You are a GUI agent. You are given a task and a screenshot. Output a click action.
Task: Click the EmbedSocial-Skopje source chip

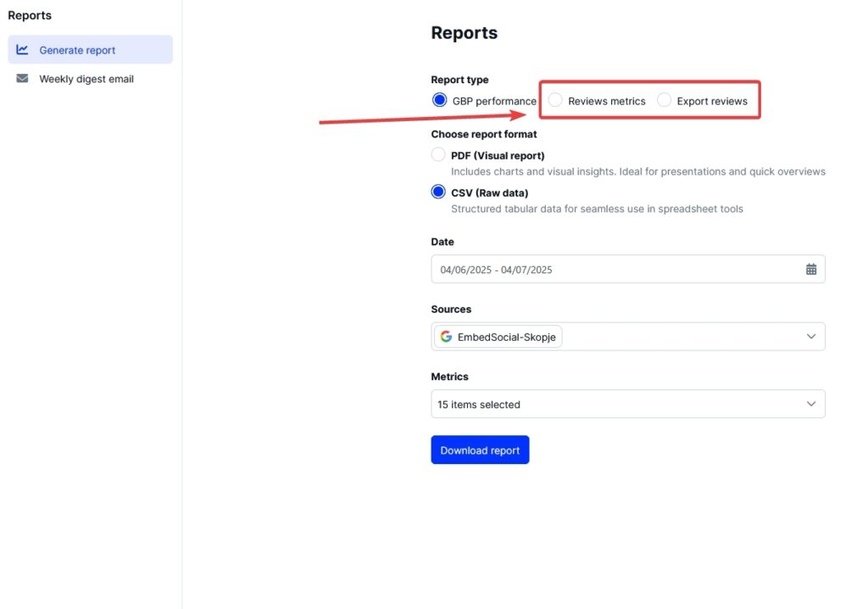pyautogui.click(x=499, y=337)
